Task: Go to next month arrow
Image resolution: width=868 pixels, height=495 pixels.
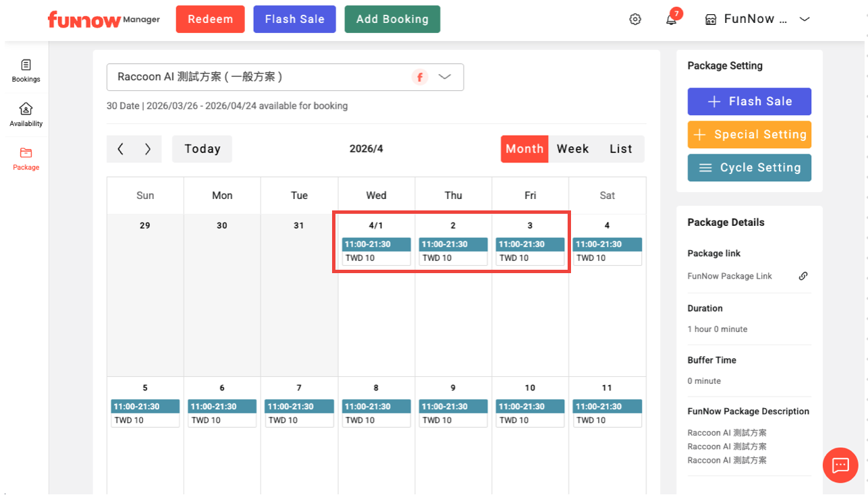Action: coord(148,149)
